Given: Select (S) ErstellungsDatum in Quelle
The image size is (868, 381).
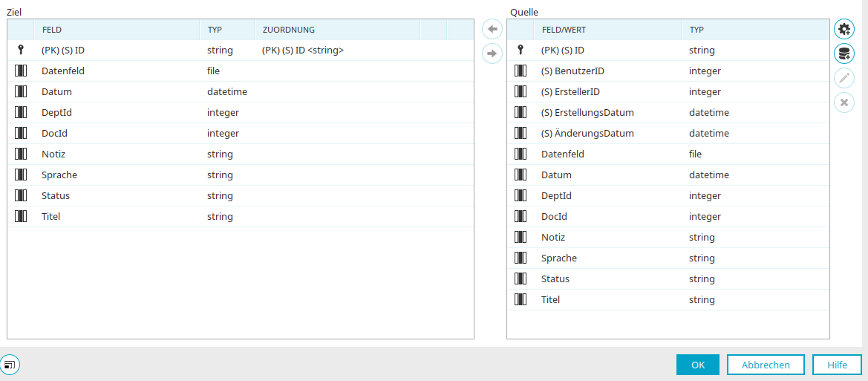Looking at the screenshot, I should pyautogui.click(x=587, y=112).
